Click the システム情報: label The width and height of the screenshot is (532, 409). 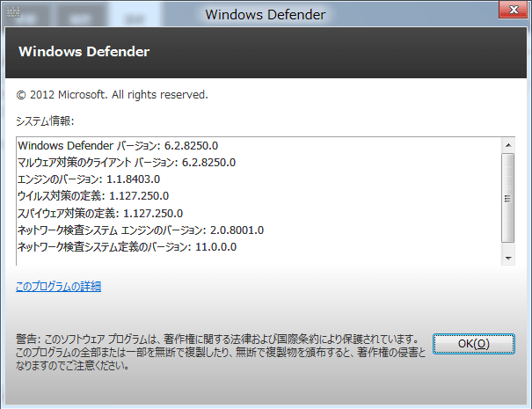[45, 121]
